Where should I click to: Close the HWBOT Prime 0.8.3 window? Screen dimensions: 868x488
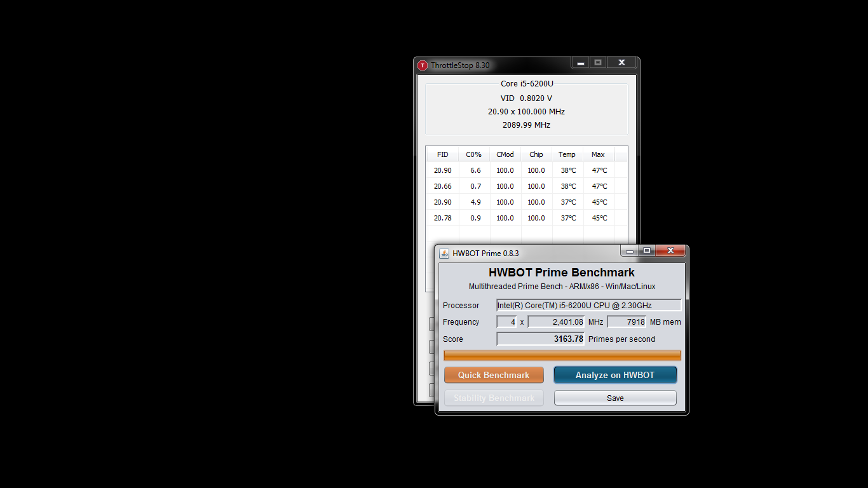[x=670, y=251]
